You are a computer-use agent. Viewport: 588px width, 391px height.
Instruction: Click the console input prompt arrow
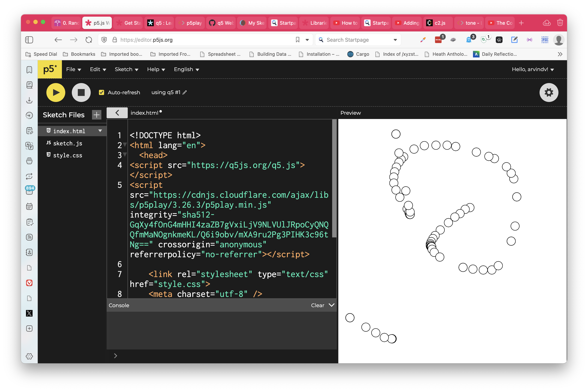tap(115, 356)
